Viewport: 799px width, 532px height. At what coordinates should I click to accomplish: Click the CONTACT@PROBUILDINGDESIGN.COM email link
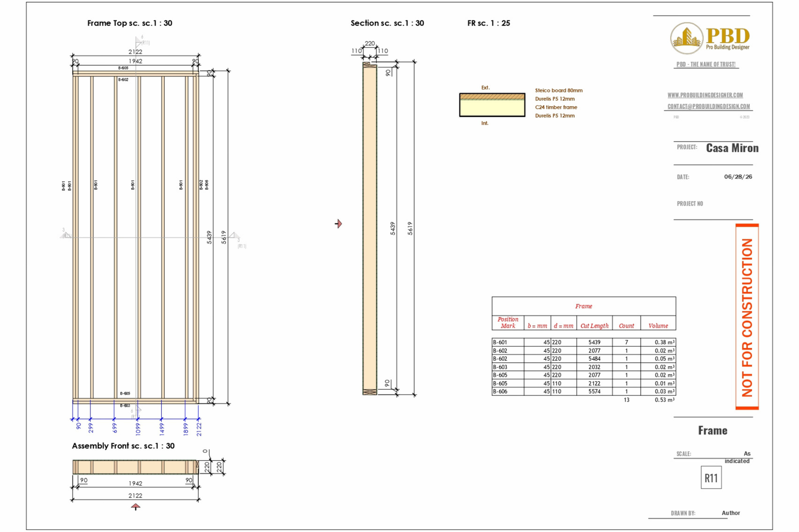[x=709, y=106]
